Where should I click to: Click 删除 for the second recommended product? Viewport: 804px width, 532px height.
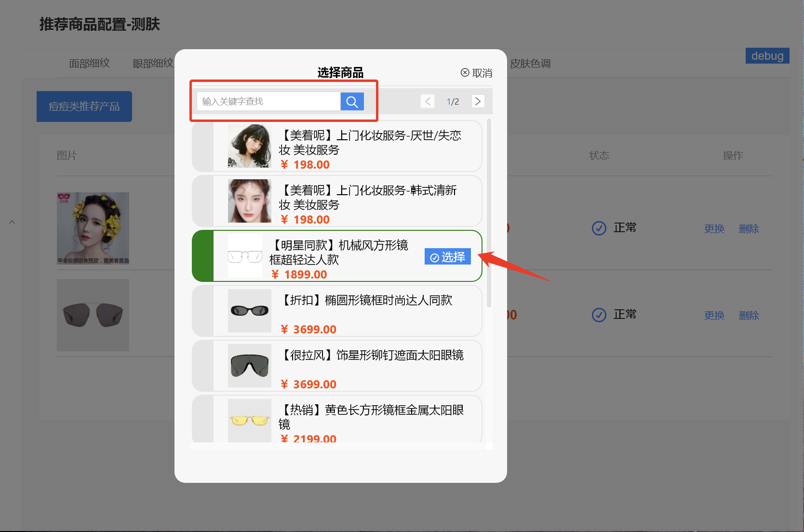coord(749,315)
